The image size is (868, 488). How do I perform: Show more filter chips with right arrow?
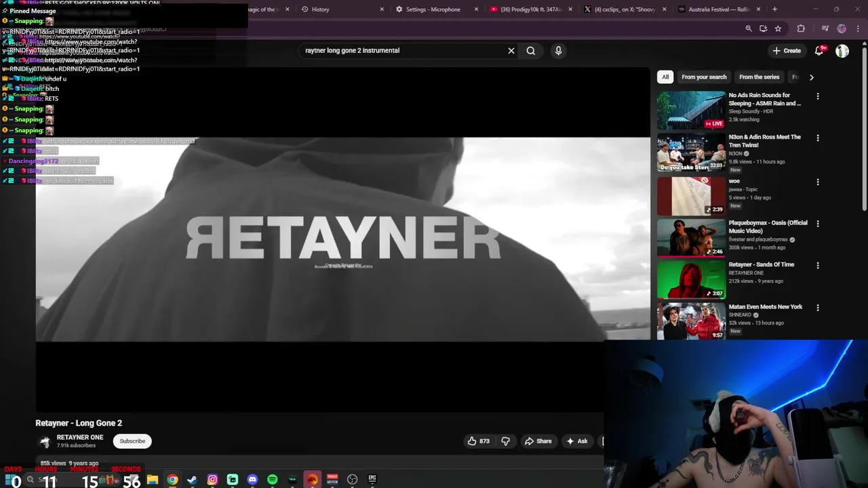click(811, 77)
